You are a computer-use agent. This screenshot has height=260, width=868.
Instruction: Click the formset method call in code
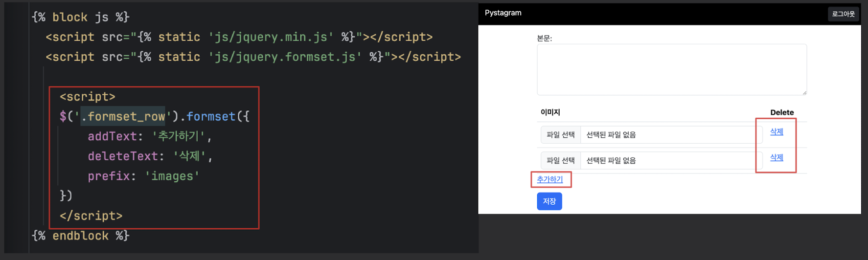point(211,117)
